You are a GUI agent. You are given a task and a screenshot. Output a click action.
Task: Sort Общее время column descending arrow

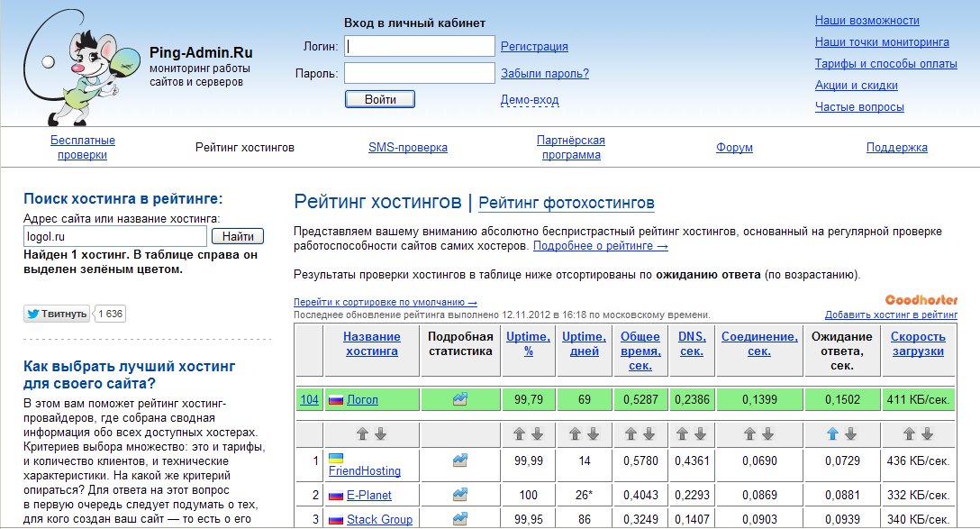[649, 433]
